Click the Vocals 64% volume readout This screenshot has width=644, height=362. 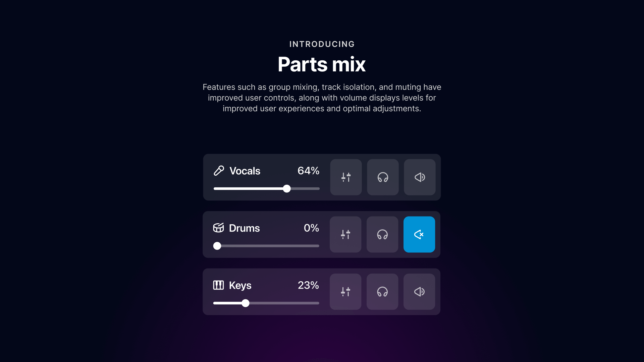click(x=308, y=171)
